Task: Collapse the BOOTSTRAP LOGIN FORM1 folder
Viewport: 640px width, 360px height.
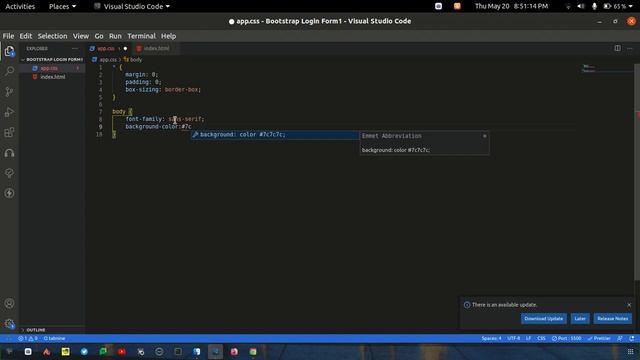Action: tap(51, 60)
